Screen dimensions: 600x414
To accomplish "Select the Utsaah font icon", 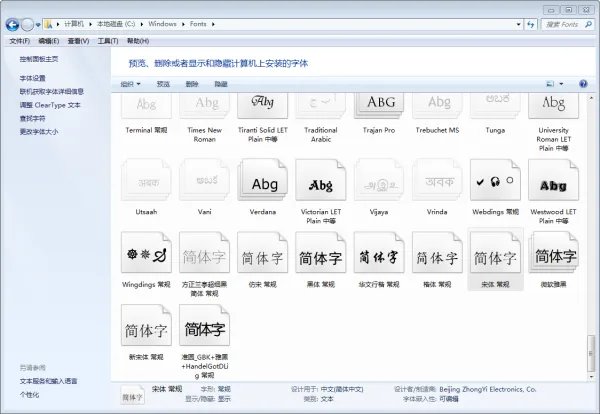I will 146,180.
